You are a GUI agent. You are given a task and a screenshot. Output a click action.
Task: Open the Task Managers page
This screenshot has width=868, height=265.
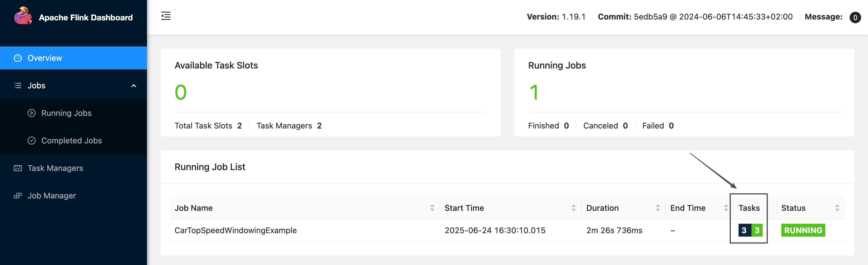pos(55,168)
